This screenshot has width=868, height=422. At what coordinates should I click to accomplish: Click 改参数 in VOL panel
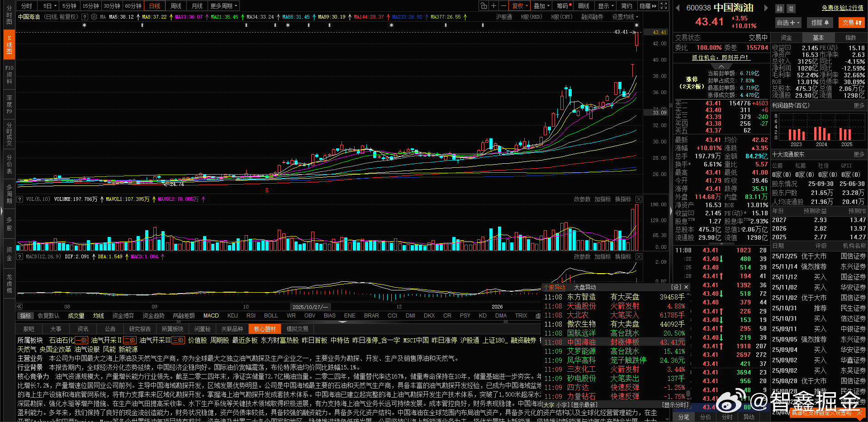[x=582, y=199]
